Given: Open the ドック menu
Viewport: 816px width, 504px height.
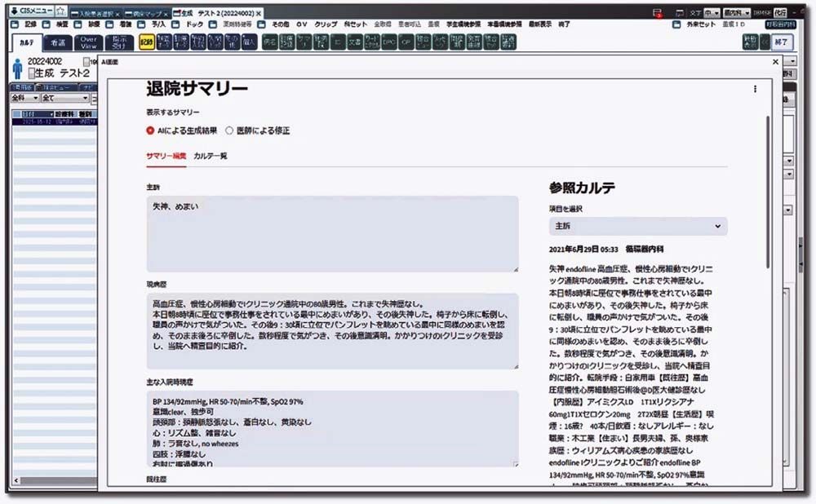Looking at the screenshot, I should click(x=194, y=24).
